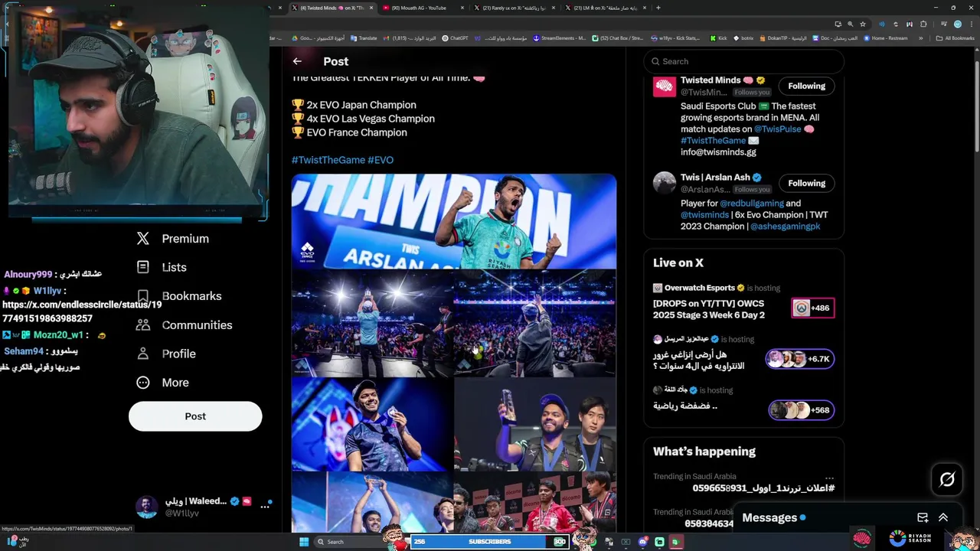
Task: Open the Kick bookmark
Action: [x=718, y=38]
